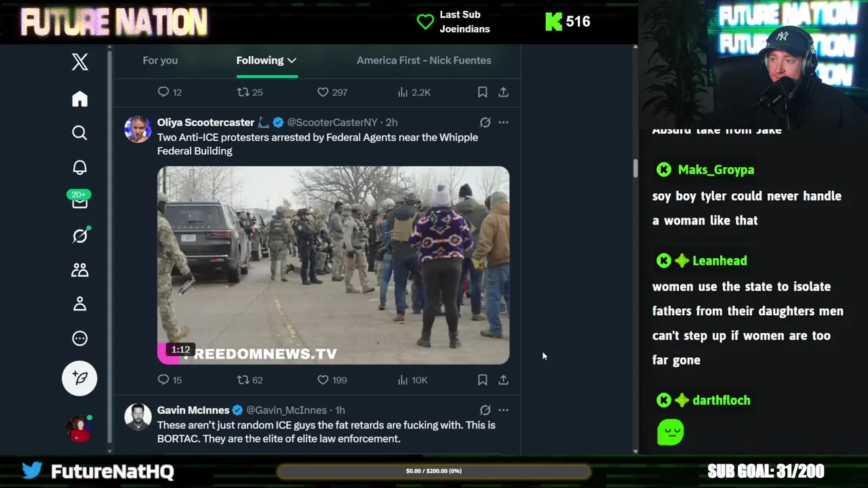Switch to America First - Nick Fuentes tab
868x488 pixels.
tap(424, 60)
